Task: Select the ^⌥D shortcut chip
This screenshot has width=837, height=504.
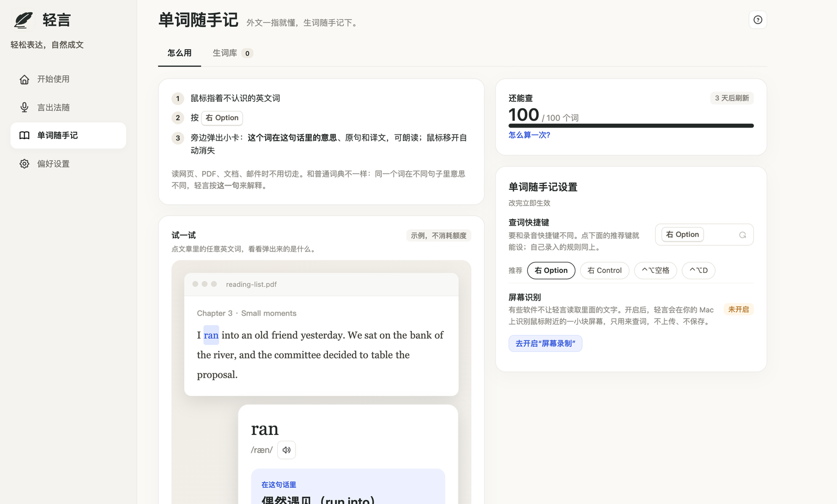Action: point(698,270)
